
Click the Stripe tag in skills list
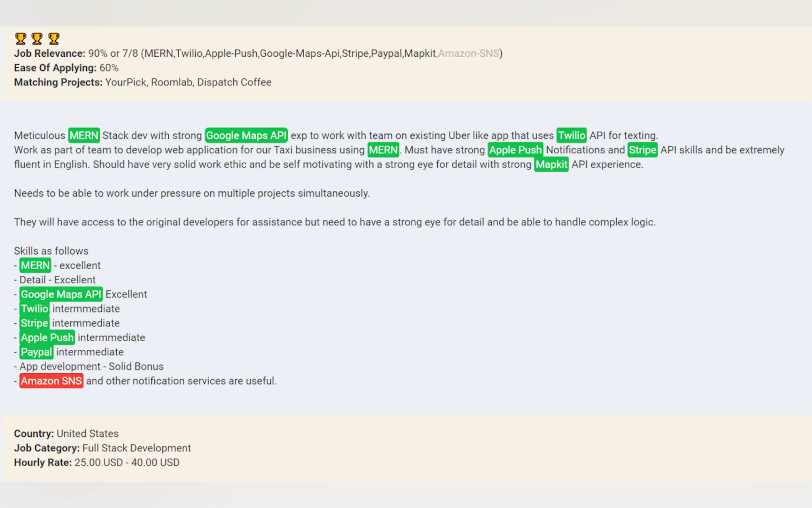34,323
